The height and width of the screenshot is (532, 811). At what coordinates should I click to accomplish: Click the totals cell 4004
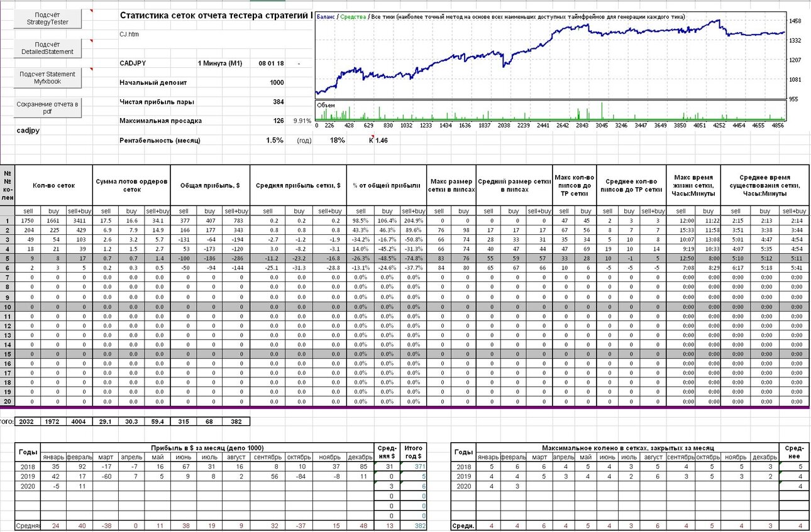pyautogui.click(x=79, y=421)
